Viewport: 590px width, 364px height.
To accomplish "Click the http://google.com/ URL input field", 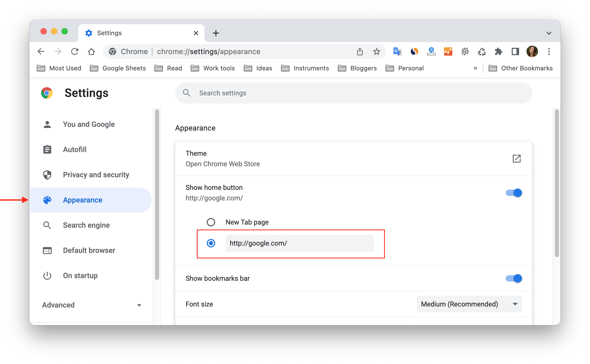I will coord(299,243).
